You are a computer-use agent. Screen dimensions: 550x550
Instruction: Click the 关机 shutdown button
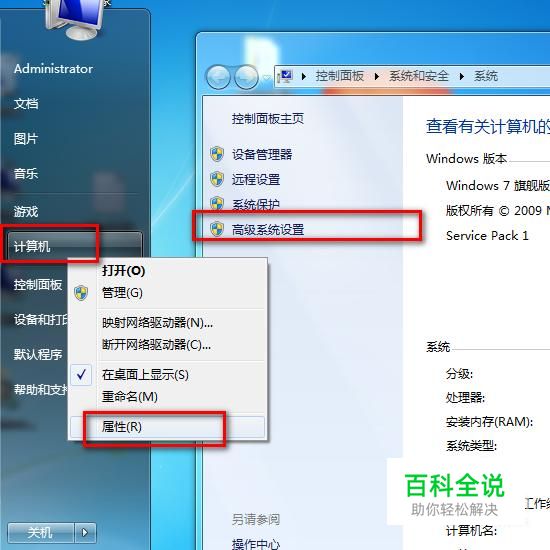coord(41,532)
